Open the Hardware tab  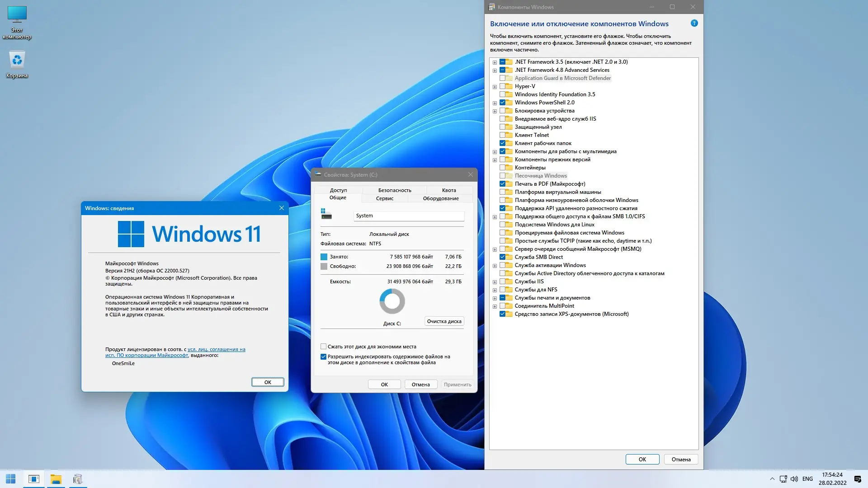tap(440, 198)
